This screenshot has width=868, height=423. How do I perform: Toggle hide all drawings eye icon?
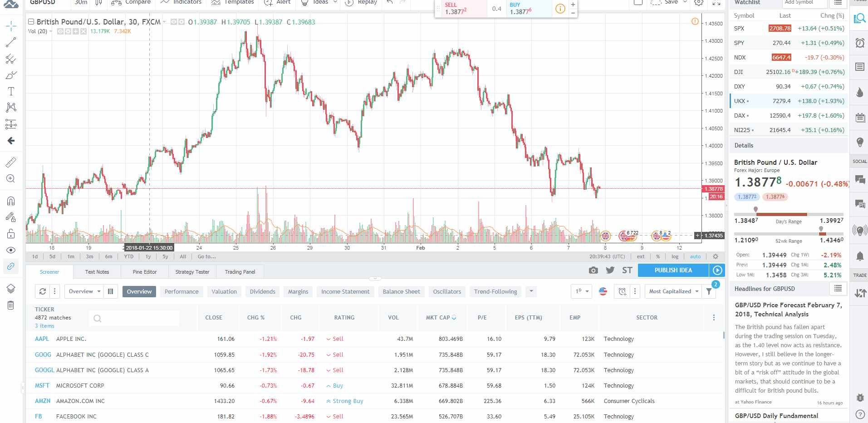[11, 250]
